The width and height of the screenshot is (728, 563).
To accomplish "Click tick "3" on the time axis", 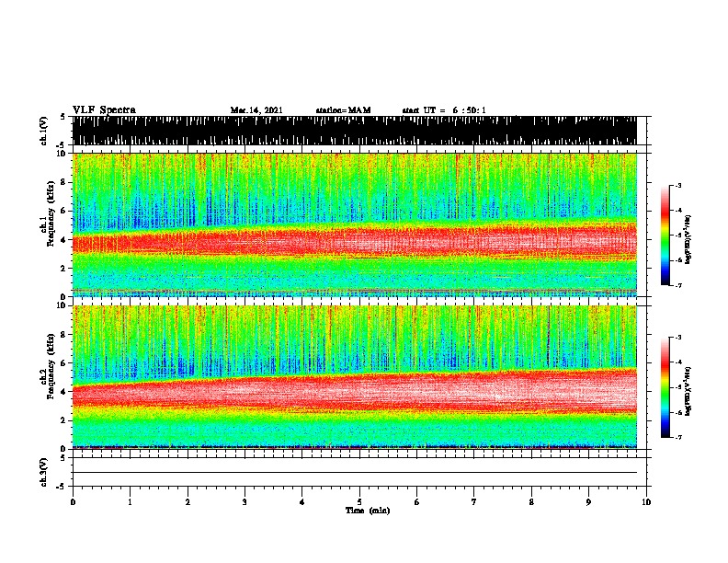I will pos(245,502).
